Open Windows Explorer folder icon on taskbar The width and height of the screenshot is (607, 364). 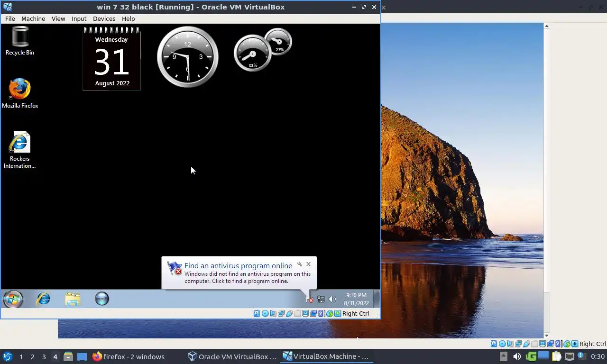73,299
